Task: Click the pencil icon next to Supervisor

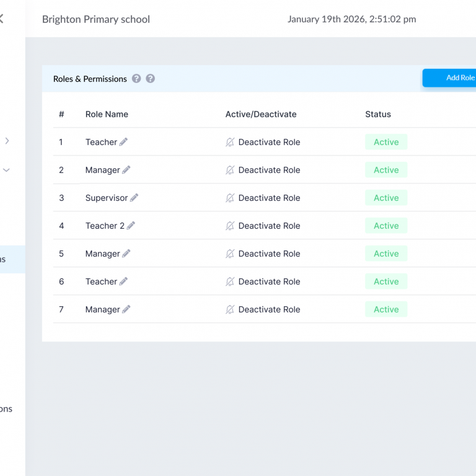Action: 134,198
